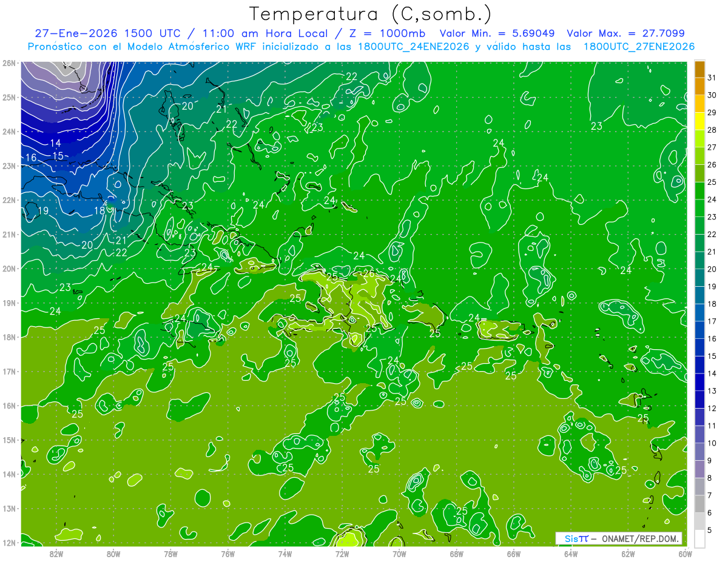
Task: Click the '28' value on the color scale
Action: tap(712, 130)
